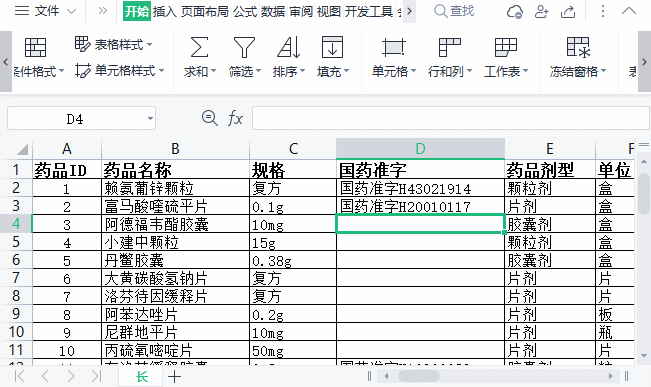Select column B header
This screenshot has width=651, height=387.
(x=175, y=149)
